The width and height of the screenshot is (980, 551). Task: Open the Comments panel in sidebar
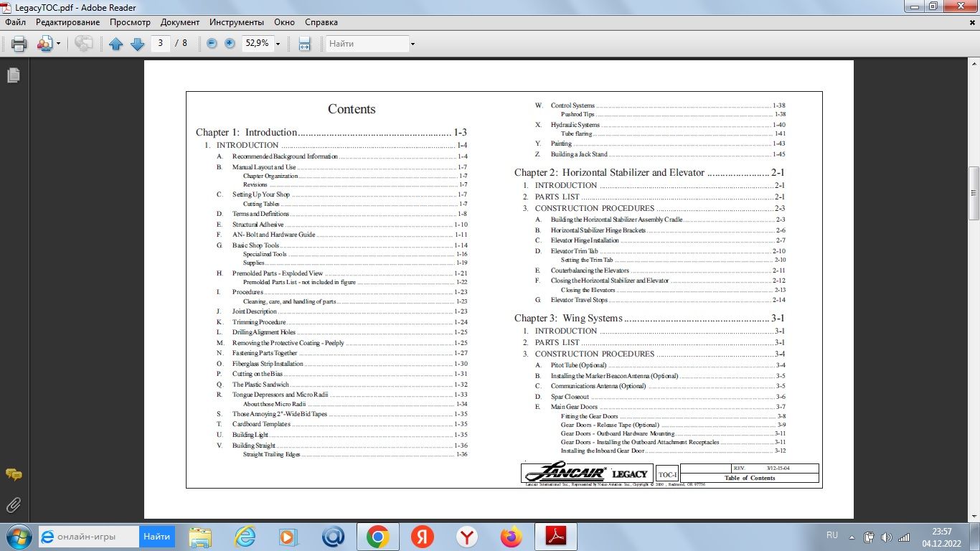pyautogui.click(x=13, y=475)
